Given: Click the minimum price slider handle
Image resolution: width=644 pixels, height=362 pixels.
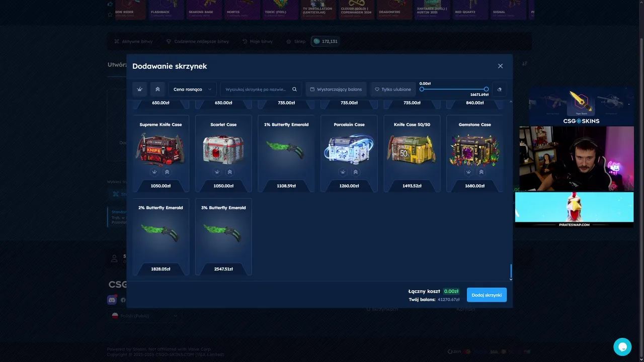Looking at the screenshot, I should tap(422, 89).
